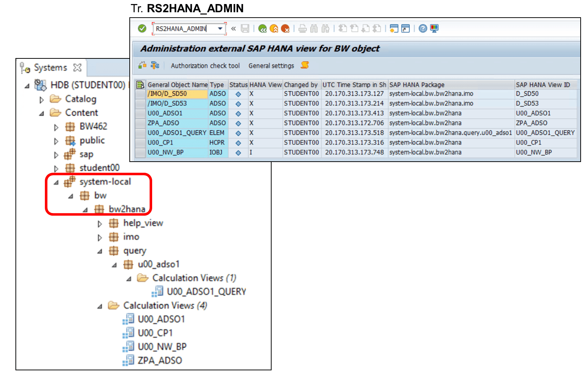
Task: Click the Create New Session icon
Action: click(394, 28)
